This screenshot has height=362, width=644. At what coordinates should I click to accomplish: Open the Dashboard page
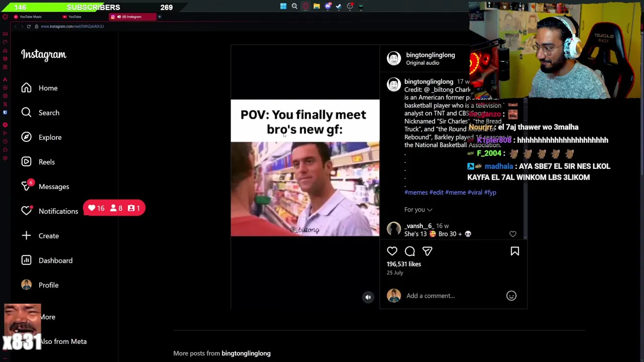[47, 260]
